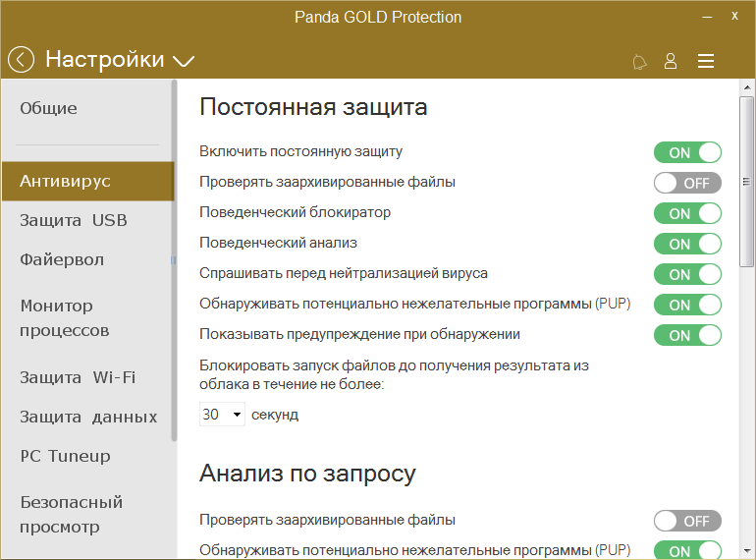Click the sidebar scrollbar thumb
756x560 pixels.
[x=174, y=260]
